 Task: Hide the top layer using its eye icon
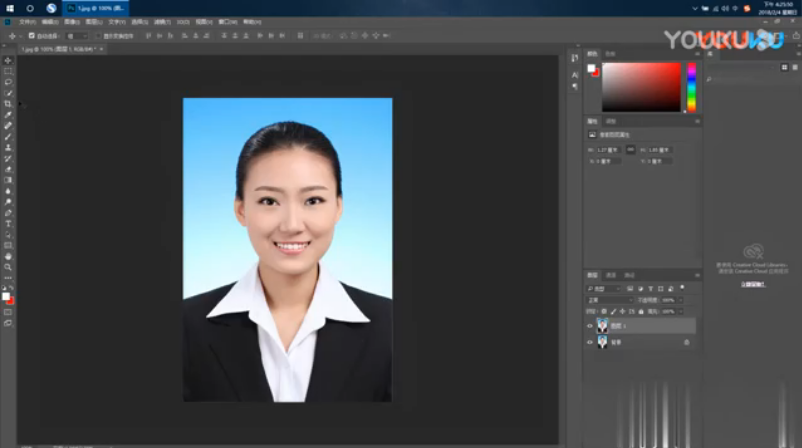(x=589, y=326)
